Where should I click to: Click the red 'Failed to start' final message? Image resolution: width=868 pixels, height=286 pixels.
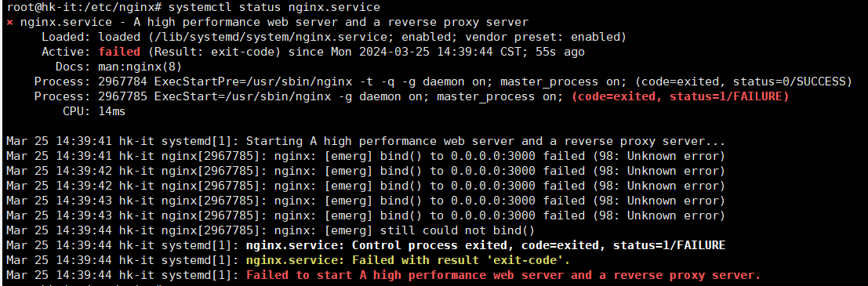503,275
